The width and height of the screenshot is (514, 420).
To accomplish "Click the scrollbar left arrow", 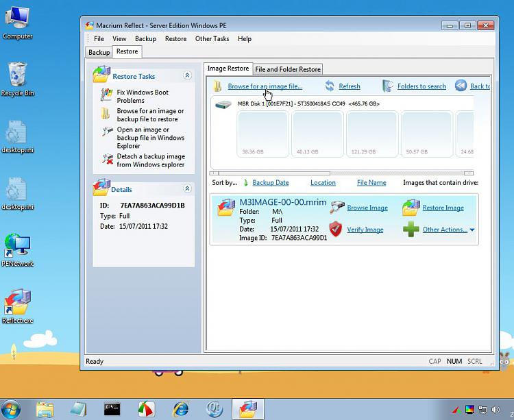I will pyautogui.click(x=214, y=173).
